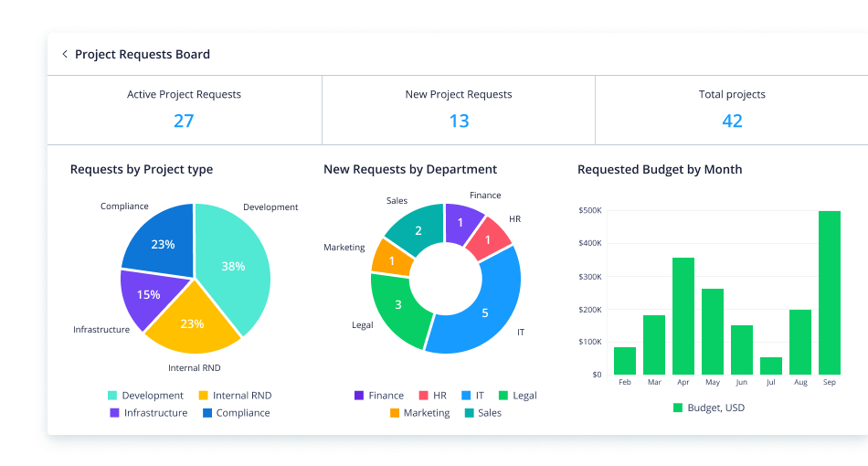
Task: Click the Sales legend color swatch
Action: (x=470, y=413)
